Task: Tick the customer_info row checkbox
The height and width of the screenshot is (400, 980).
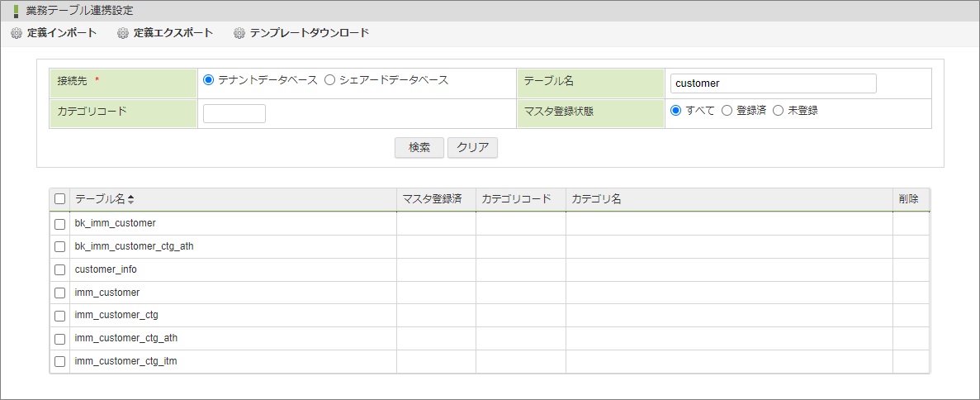Action: pos(59,269)
